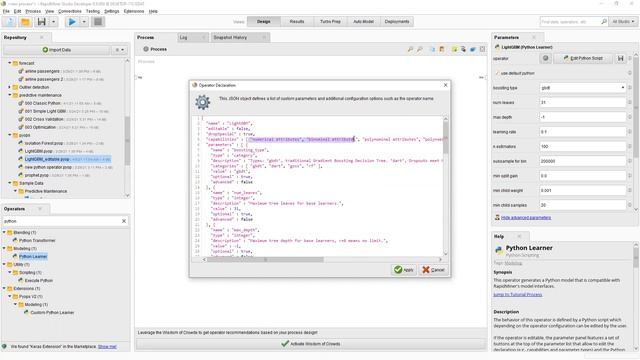The image size is (640, 360).
Task: Collapse the Utility operator group
Action: (x=4, y=264)
